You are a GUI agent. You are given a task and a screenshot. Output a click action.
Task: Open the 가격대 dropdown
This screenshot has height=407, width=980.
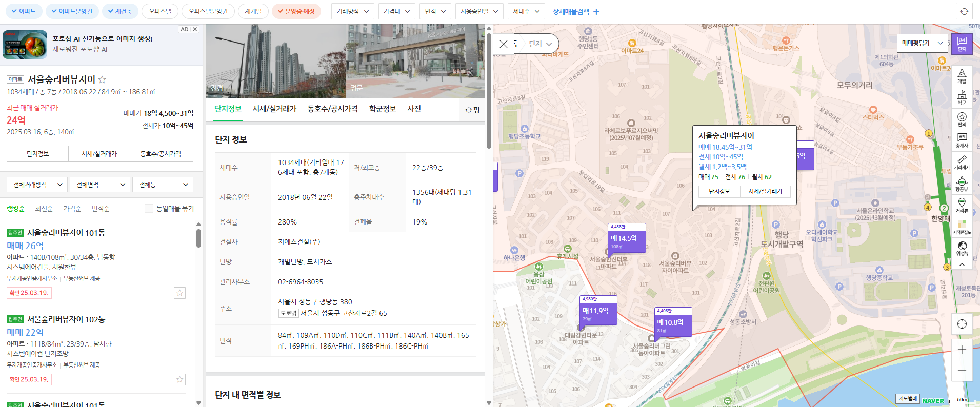397,11
